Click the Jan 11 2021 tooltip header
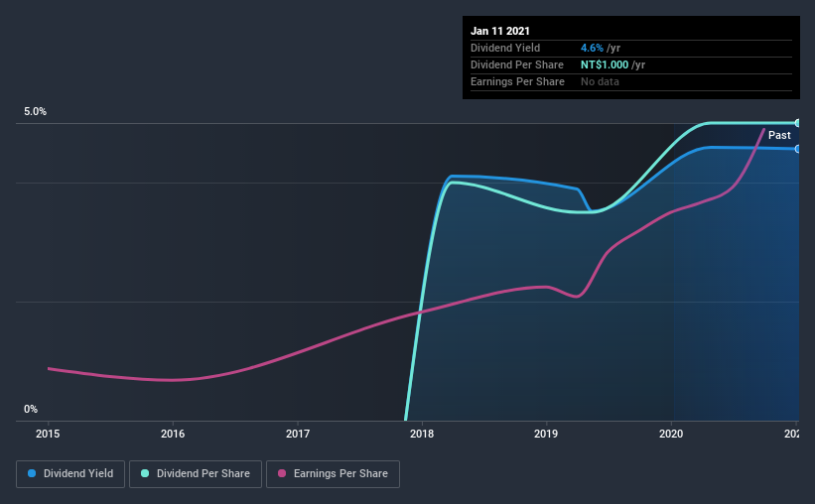 pyautogui.click(x=500, y=31)
